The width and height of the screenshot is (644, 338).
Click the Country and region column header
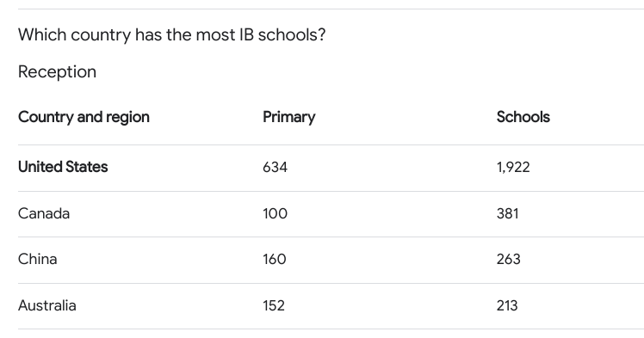click(84, 117)
